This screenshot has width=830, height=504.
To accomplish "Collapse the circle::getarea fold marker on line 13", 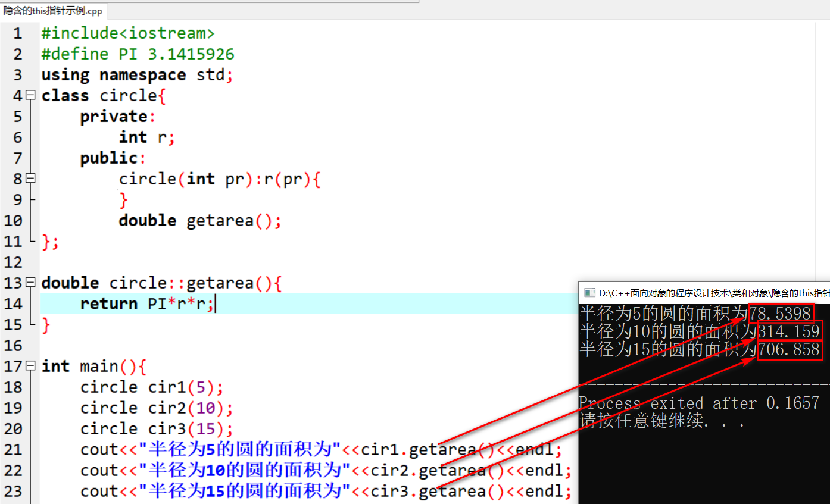I will 30,283.
